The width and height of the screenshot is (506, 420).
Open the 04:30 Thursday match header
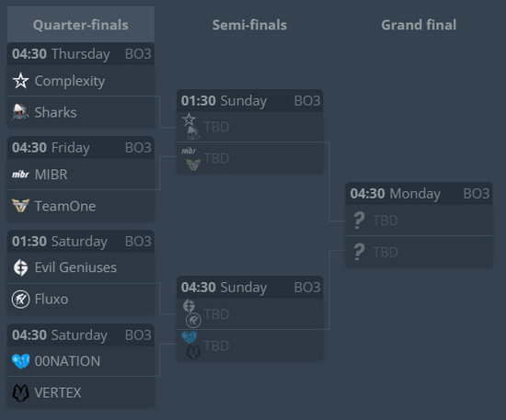point(81,54)
